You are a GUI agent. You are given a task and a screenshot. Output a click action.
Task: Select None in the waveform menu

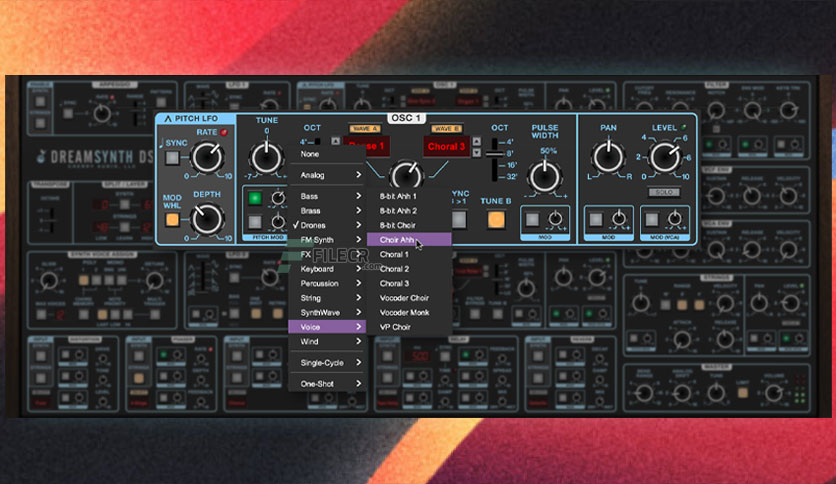point(327,154)
